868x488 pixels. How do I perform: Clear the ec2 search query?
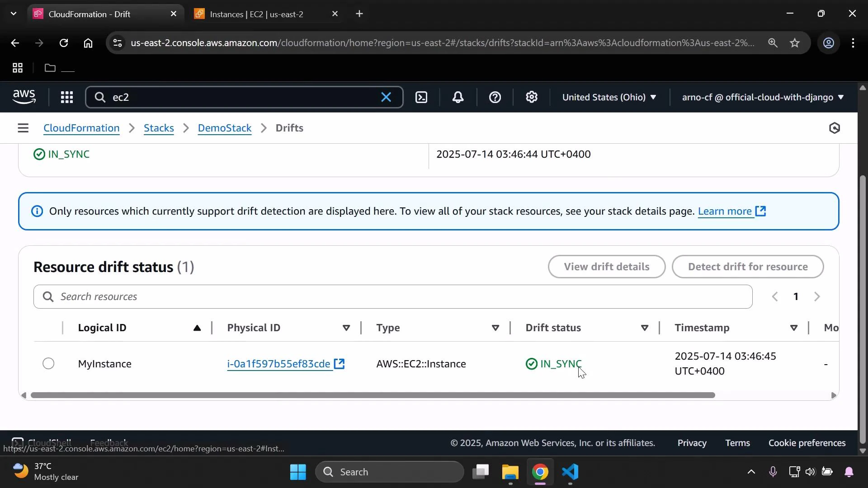click(x=387, y=97)
